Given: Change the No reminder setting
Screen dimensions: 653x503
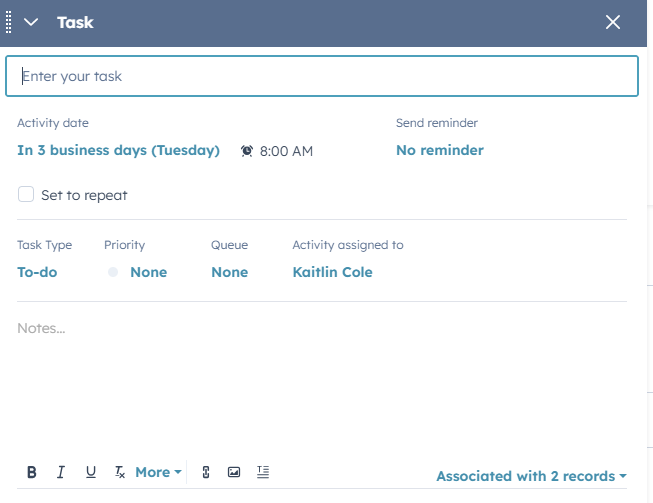Looking at the screenshot, I should 439,151.
